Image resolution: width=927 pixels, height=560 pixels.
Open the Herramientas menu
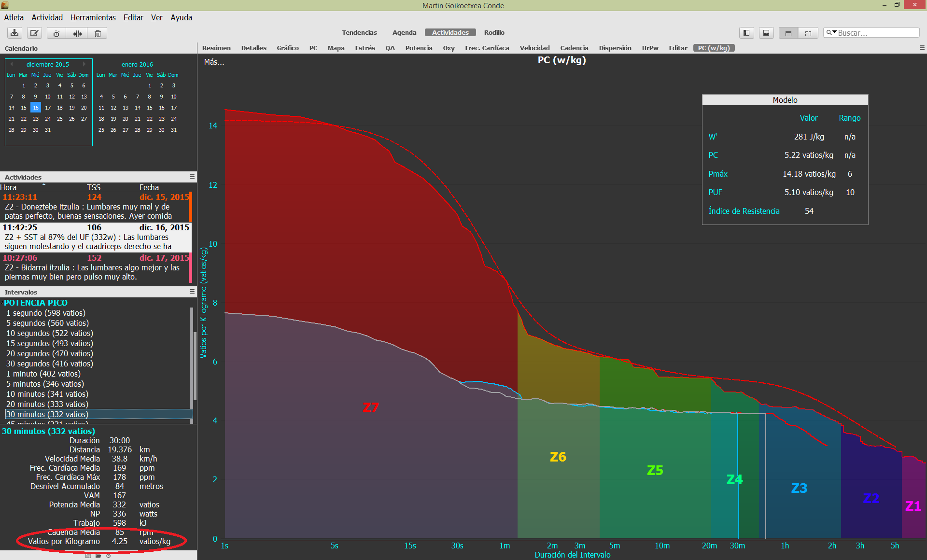click(93, 17)
